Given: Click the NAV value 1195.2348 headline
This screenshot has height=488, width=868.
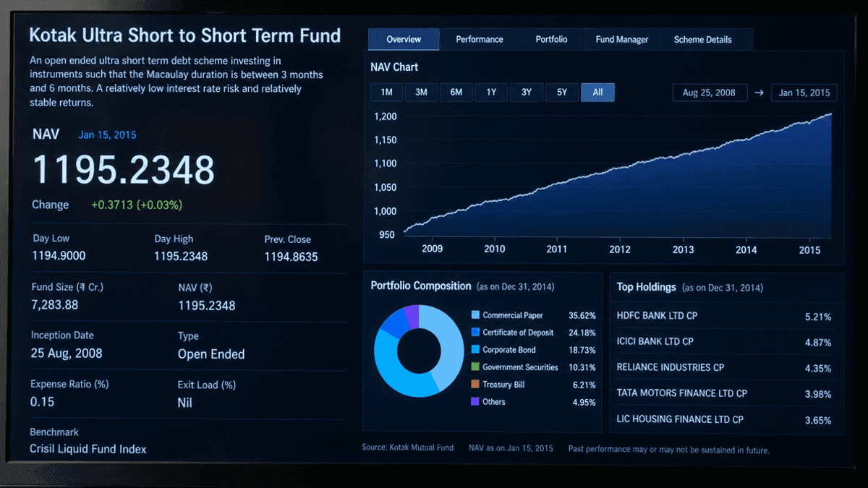Looking at the screenshot, I should point(124,171).
